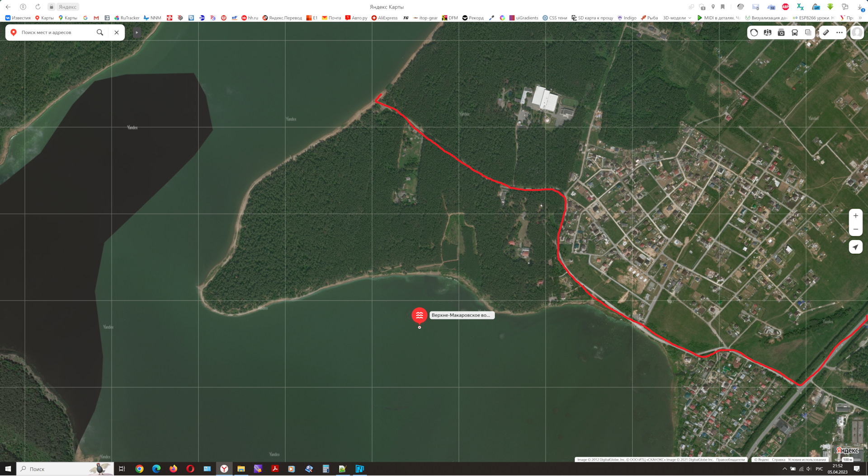Open the Google bookmark icon

click(85, 18)
